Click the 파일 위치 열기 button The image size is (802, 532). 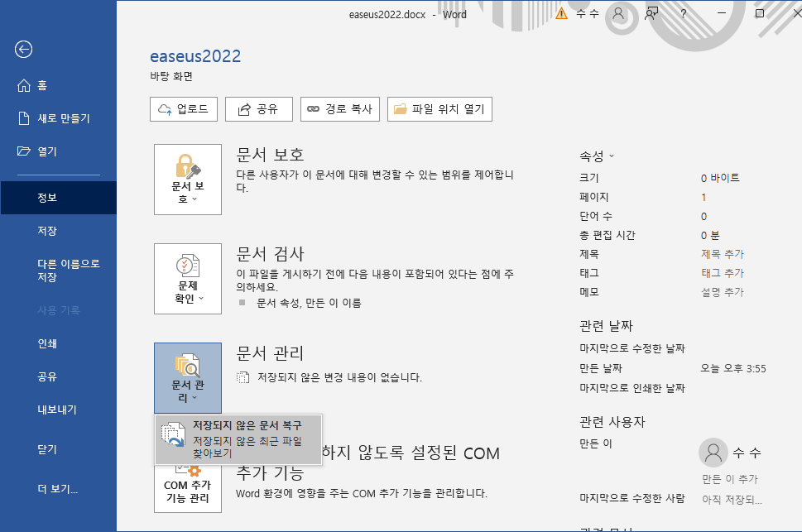coord(439,108)
